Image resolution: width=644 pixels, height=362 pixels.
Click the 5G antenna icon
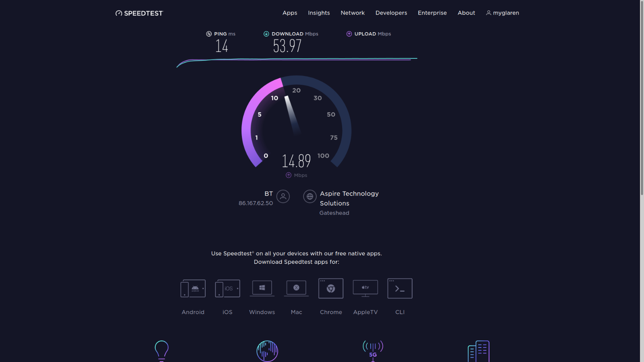pos(373,351)
